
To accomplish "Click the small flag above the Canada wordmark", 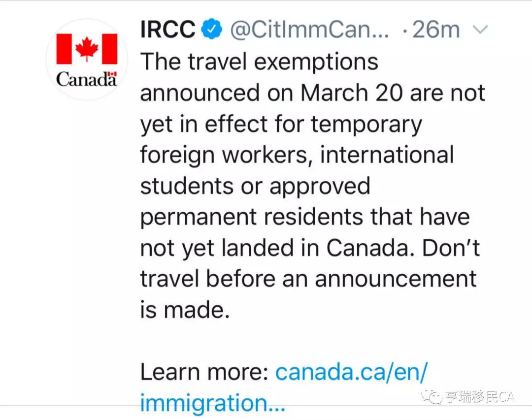I will (112, 74).
